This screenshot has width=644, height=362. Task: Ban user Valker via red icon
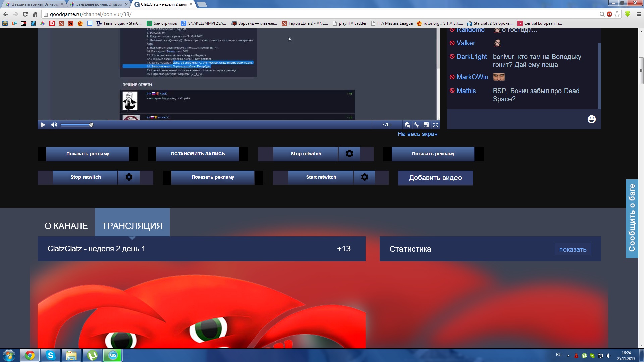pos(452,43)
